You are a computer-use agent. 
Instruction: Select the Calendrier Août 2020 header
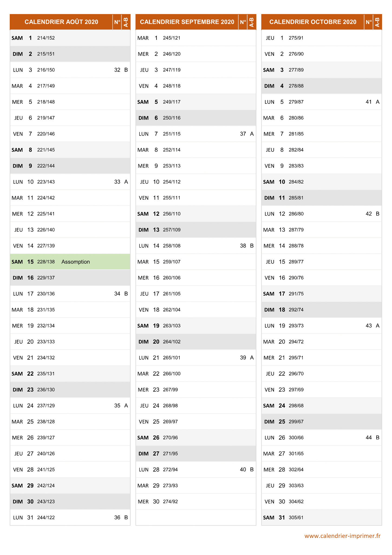(61, 22)
